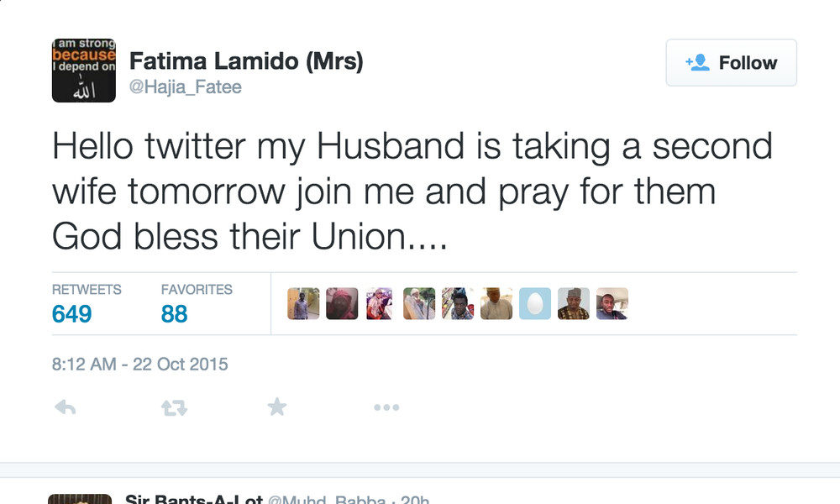Open the tweet timestamp 8:12 AM - 22 Oct 2015
Screen dimensions: 840x504
click(x=139, y=365)
